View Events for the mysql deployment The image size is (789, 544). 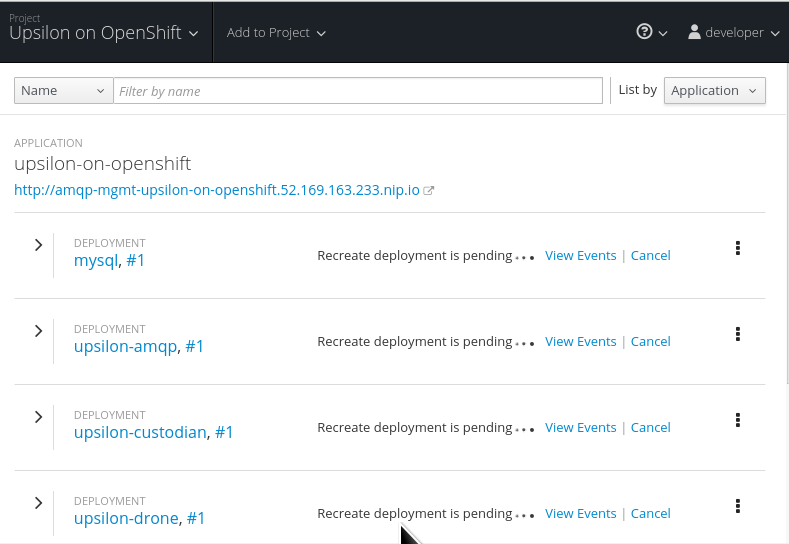(581, 256)
